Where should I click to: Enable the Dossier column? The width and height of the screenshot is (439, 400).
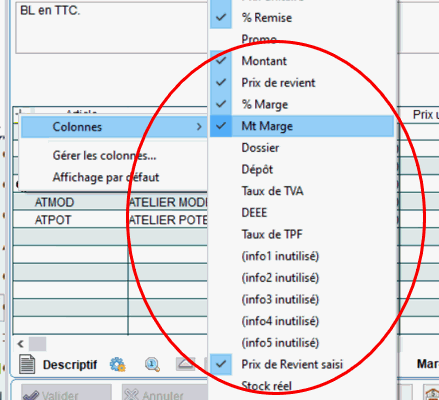tap(302, 148)
